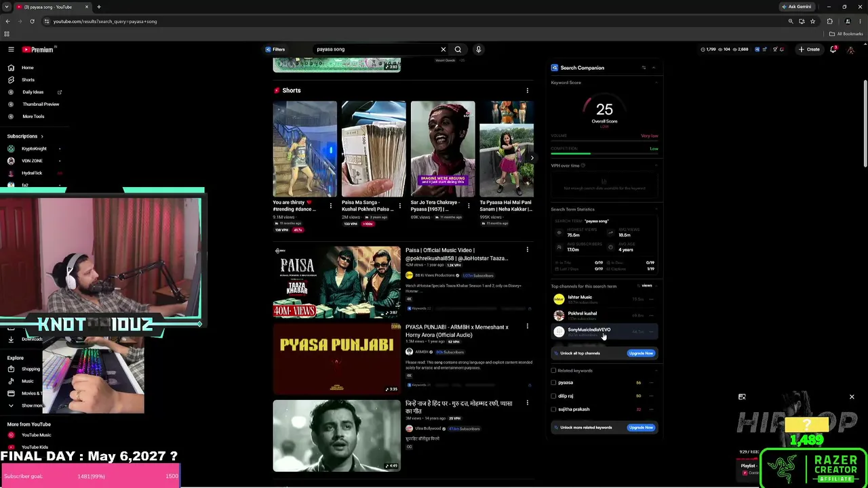Click the Create button
Image resolution: width=868 pixels, height=488 pixels.
[809, 49]
